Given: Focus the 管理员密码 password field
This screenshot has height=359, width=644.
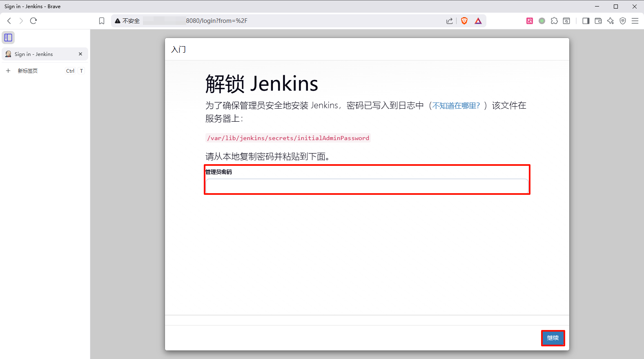Looking at the screenshot, I should click(x=367, y=186).
